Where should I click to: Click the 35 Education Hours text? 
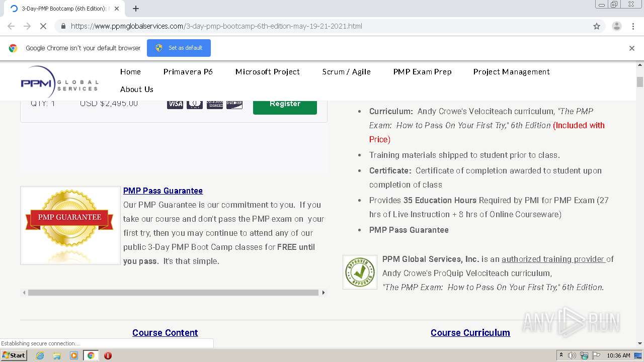440,200
